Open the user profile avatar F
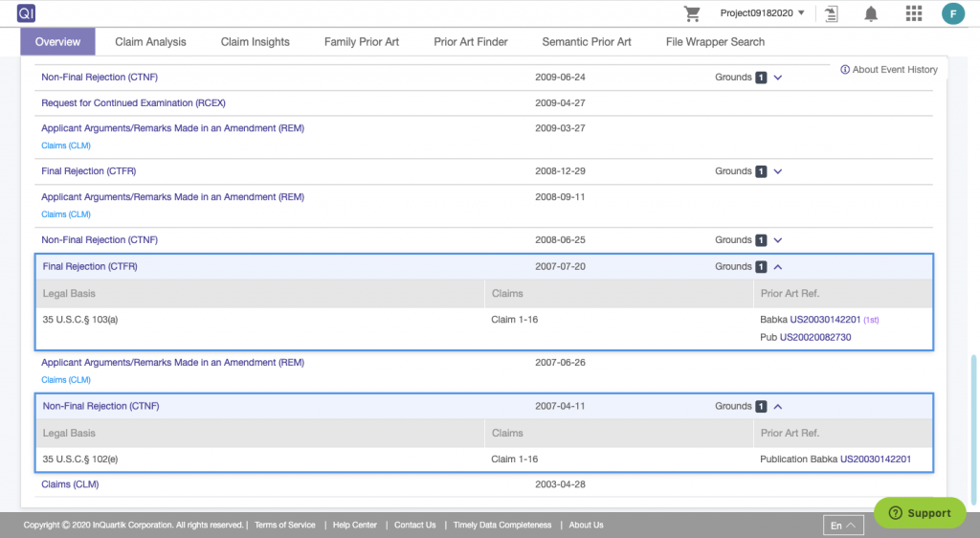 [953, 13]
